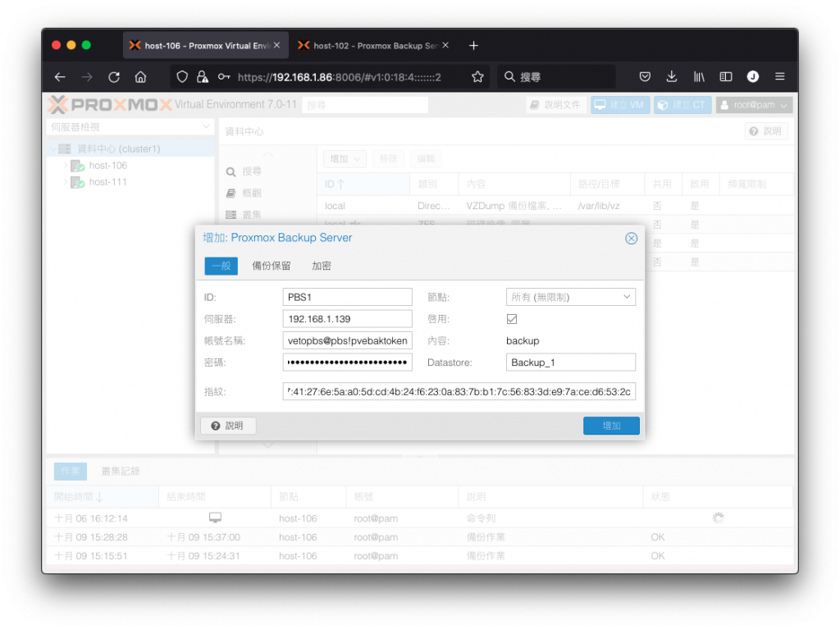This screenshot has height=629, width=840.
Task: Open Firefox account avatar
Action: (753, 76)
